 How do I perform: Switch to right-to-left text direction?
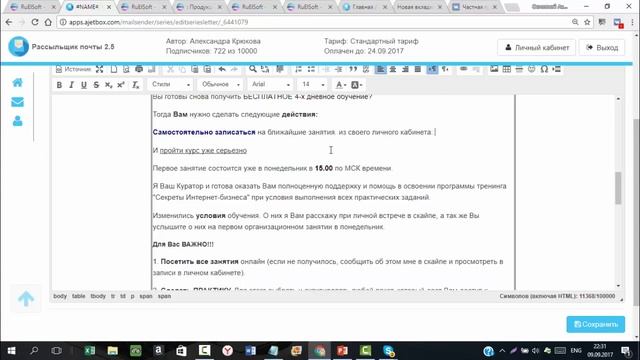[445, 69]
